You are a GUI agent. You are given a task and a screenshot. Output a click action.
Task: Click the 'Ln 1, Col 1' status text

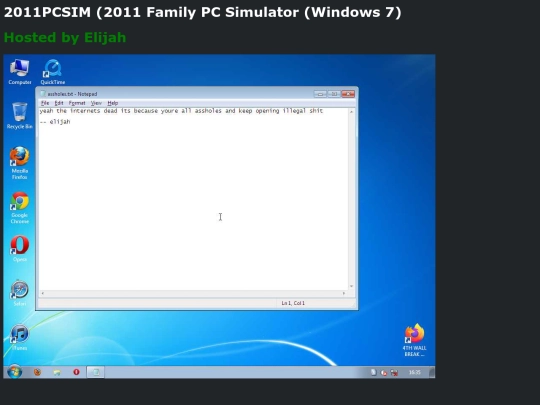coord(293,303)
